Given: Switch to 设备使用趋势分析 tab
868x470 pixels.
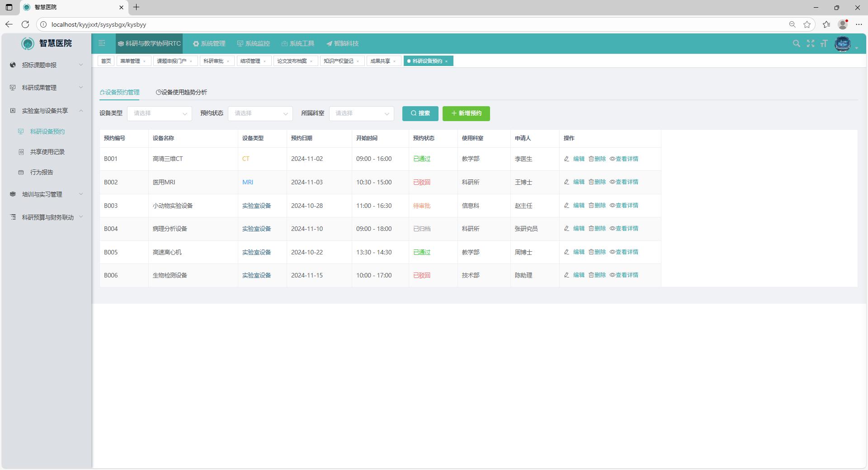Looking at the screenshot, I should pyautogui.click(x=181, y=92).
